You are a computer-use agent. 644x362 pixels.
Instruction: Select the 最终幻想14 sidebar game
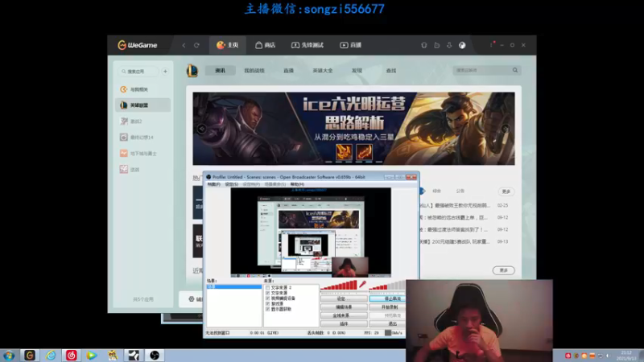[x=143, y=137]
